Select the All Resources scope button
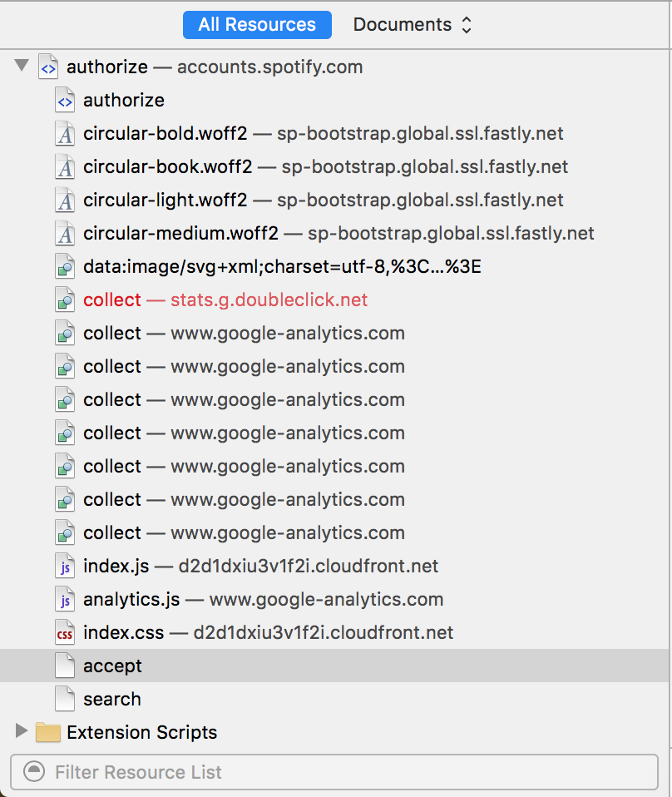 coord(257,24)
